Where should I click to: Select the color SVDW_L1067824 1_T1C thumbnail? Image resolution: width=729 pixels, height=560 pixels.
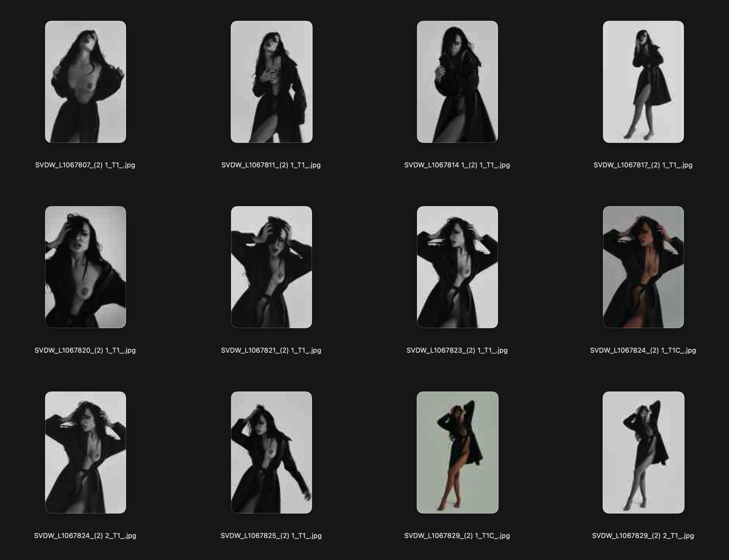[x=643, y=267]
